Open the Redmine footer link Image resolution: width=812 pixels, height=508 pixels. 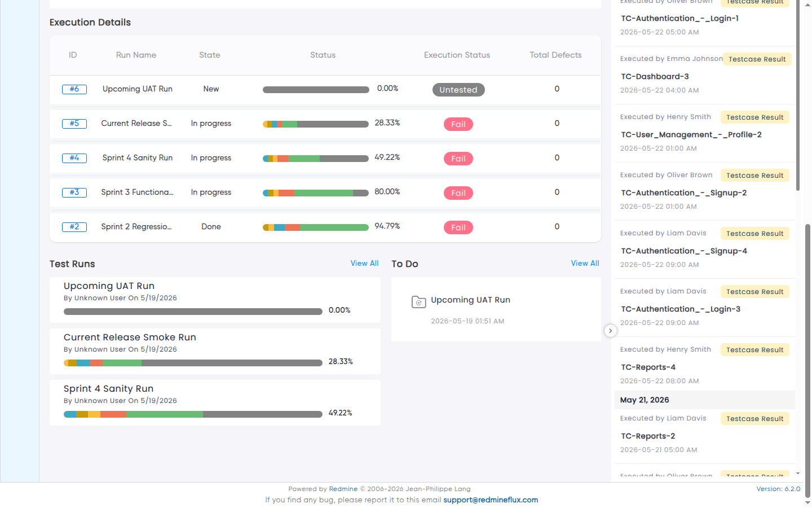pyautogui.click(x=343, y=489)
